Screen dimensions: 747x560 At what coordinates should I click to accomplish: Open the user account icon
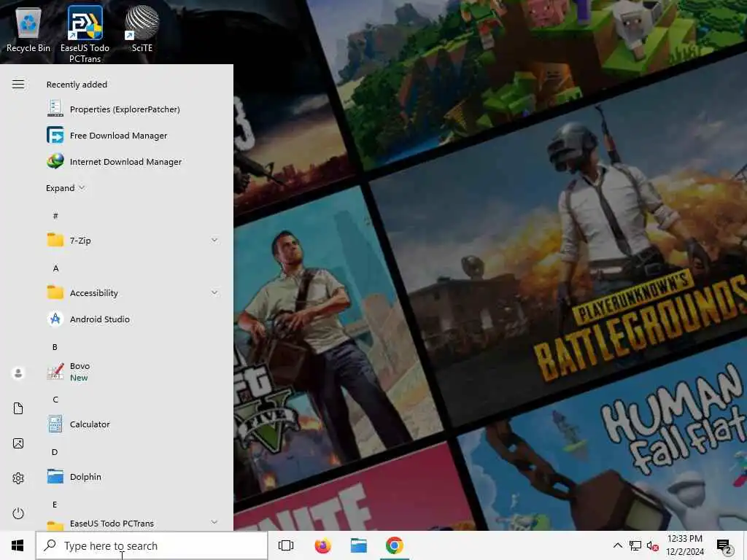point(18,373)
